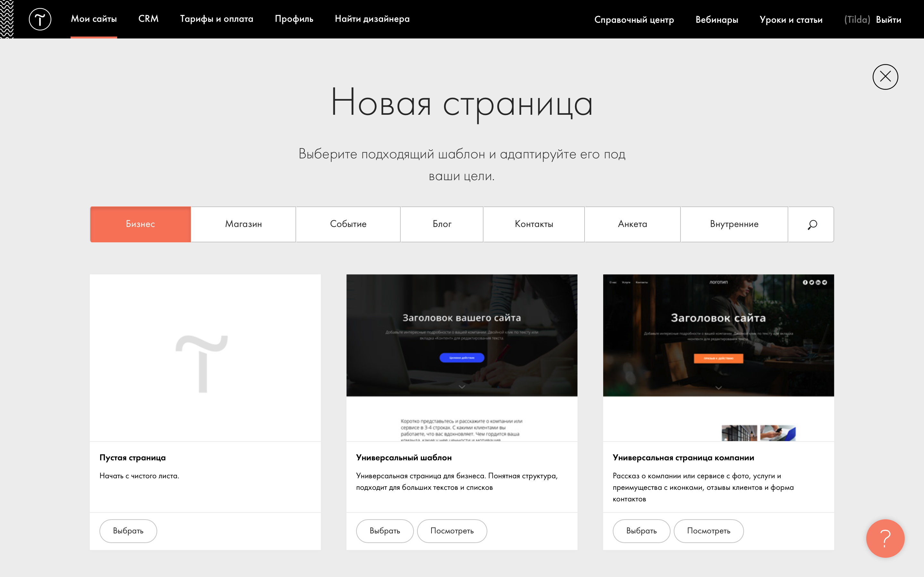924x577 pixels.
Task: Choose Выбрать for Пустая страница
Action: (128, 531)
